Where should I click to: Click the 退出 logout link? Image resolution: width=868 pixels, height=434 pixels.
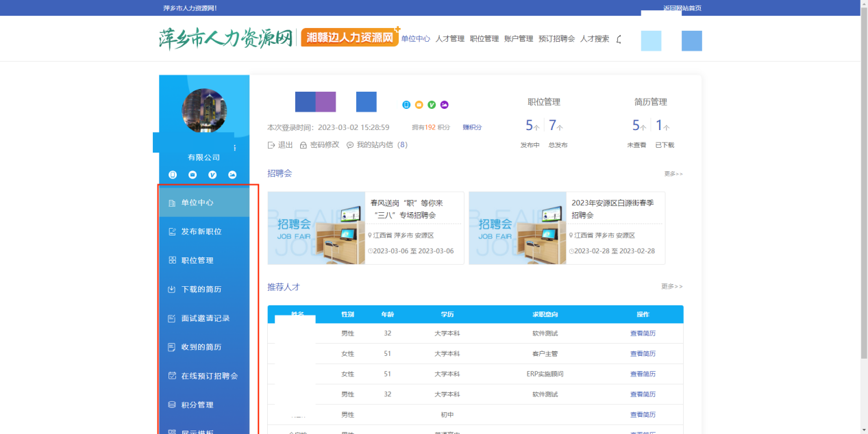click(x=285, y=145)
